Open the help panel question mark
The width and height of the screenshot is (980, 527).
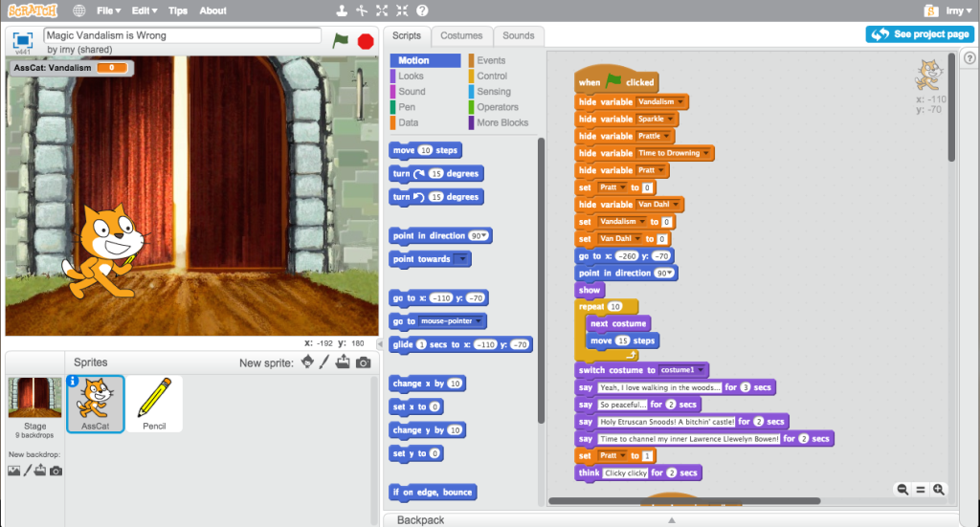969,58
